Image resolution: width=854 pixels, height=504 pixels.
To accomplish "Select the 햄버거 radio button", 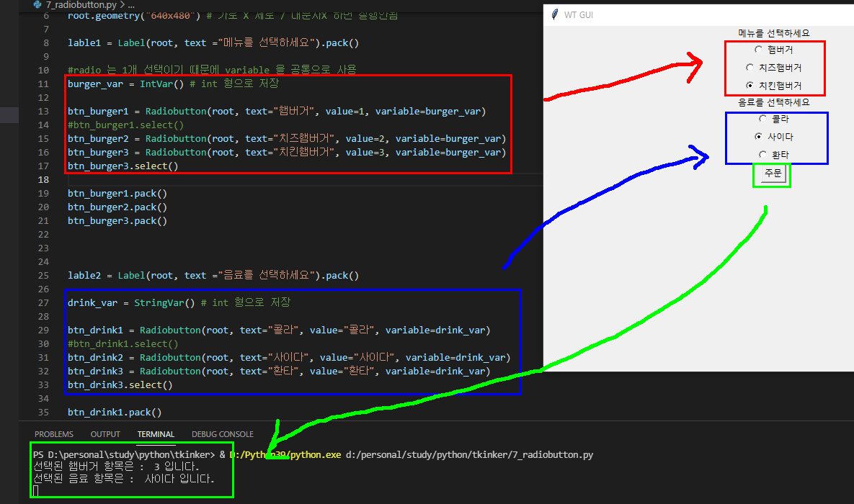I will click(773, 50).
